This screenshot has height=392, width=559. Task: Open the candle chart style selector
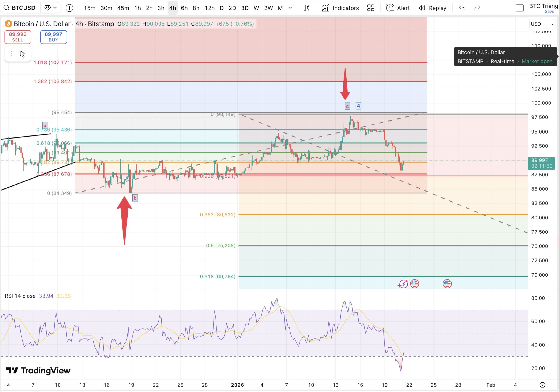point(306,8)
